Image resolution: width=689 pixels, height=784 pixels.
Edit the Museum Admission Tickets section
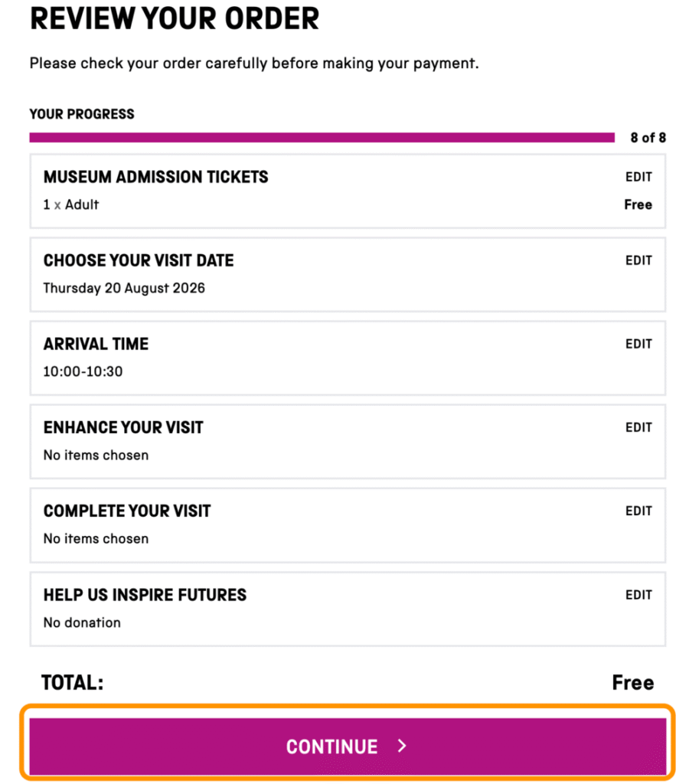pos(638,177)
